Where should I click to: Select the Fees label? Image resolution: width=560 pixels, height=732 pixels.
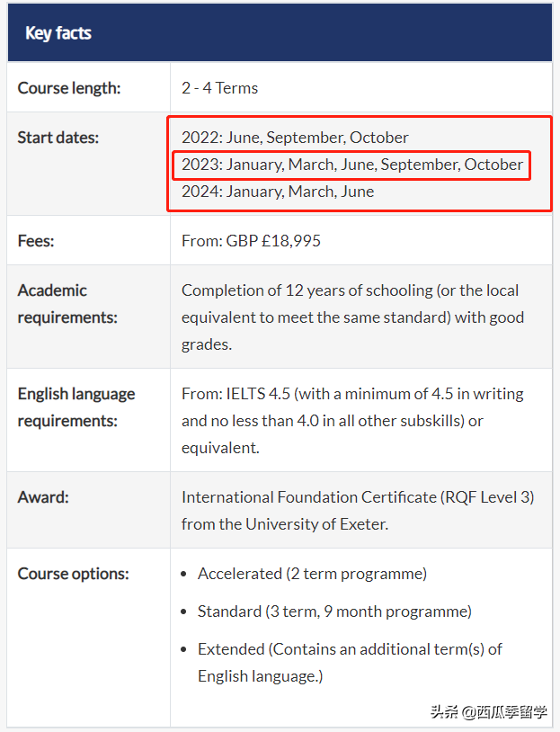pyautogui.click(x=38, y=241)
